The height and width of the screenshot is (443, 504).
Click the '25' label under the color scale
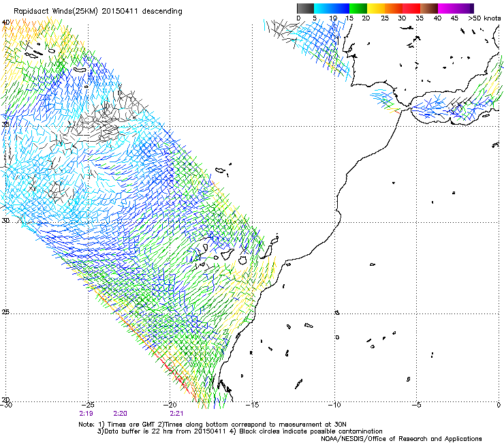(x=385, y=18)
